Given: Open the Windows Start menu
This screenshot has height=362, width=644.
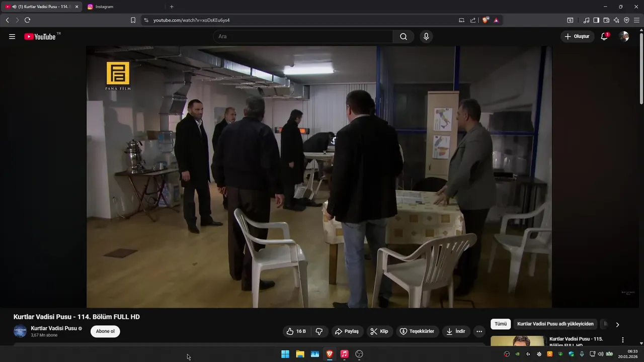Looking at the screenshot, I should (x=285, y=354).
